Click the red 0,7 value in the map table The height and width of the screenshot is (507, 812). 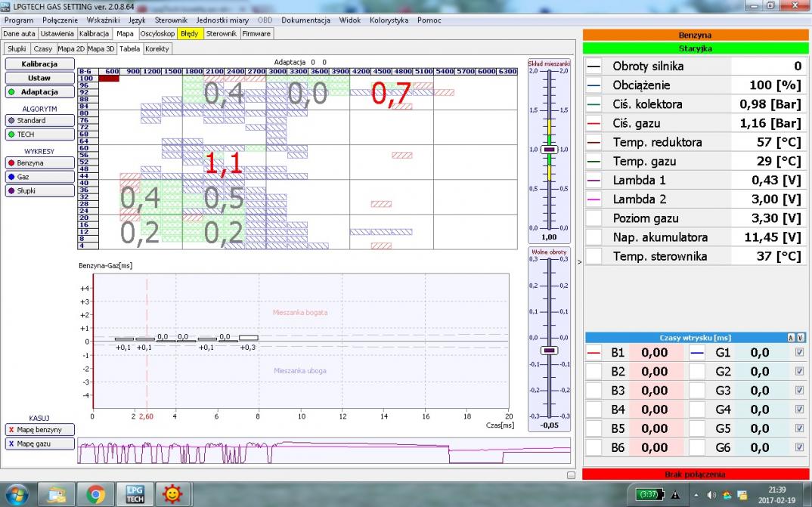coord(391,94)
